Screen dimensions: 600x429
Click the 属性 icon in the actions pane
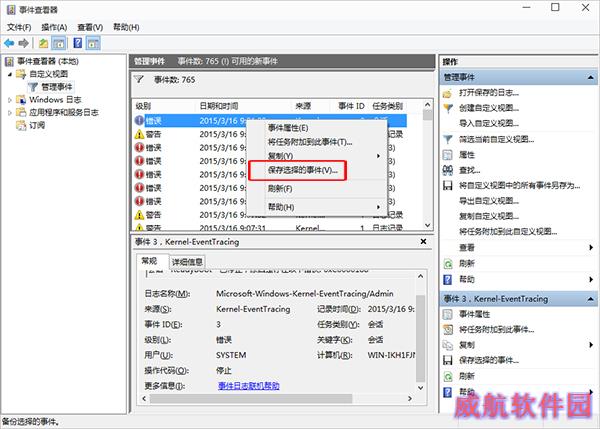(447, 155)
